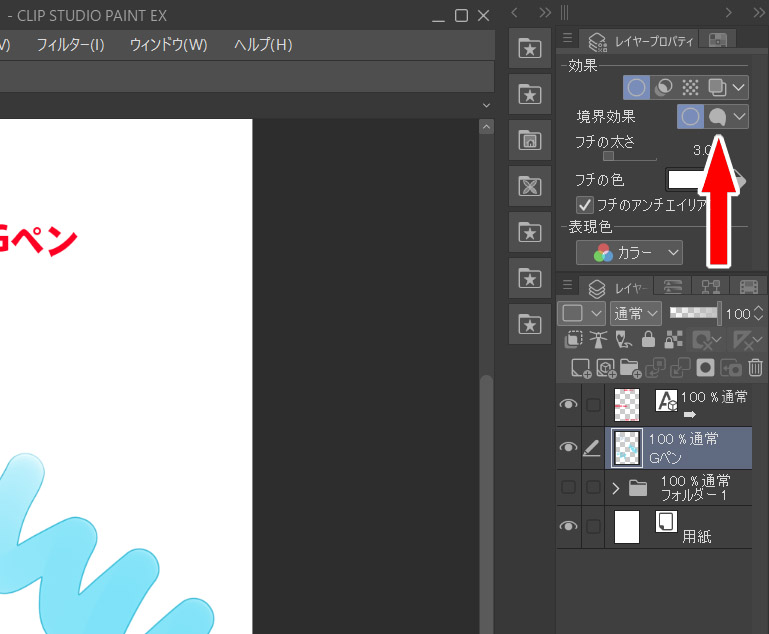Open the ヘルプ(H) menu
The image size is (769, 634).
click(x=263, y=45)
